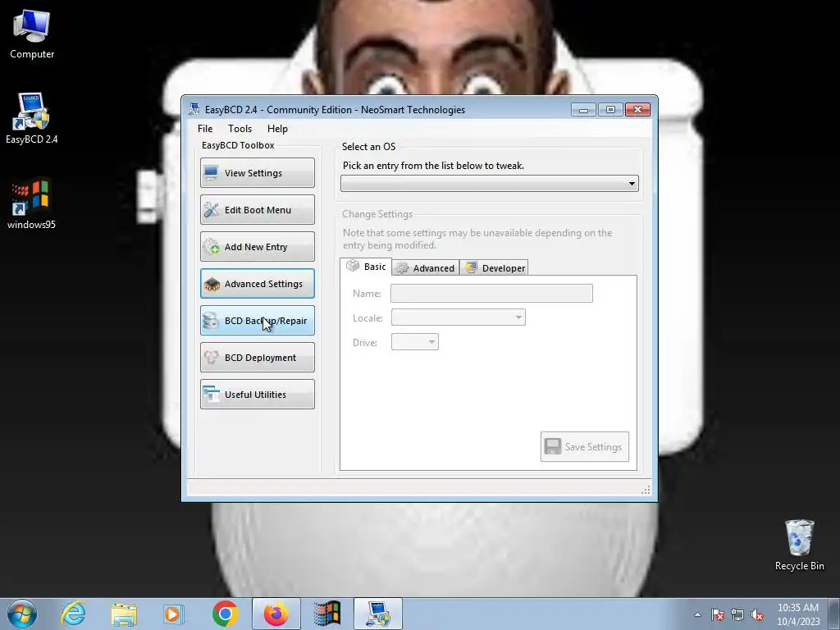Click the muted volume tray icon

click(x=756, y=614)
